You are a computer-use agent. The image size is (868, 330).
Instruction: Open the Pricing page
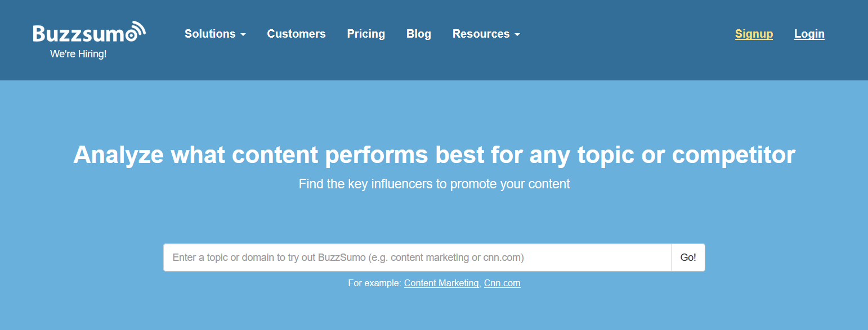pyautogui.click(x=366, y=34)
